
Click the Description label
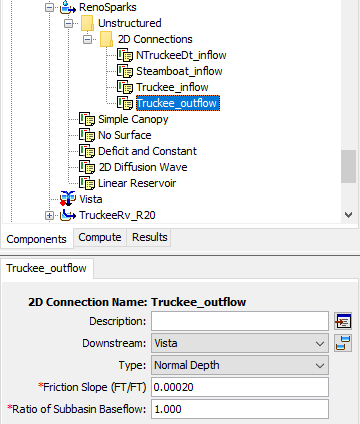(x=118, y=321)
